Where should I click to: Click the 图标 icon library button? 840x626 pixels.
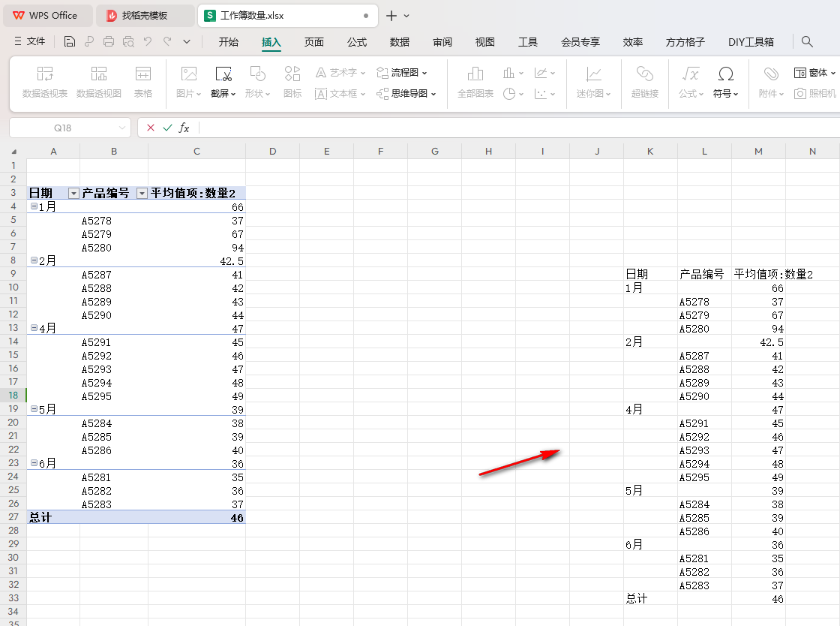[292, 82]
